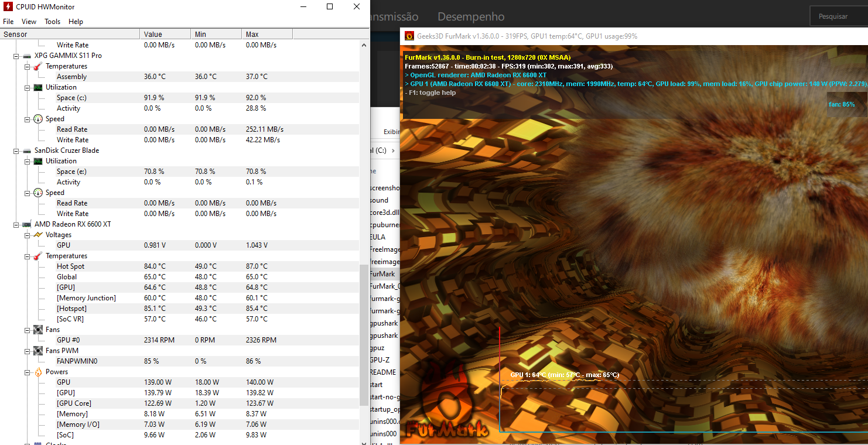Select the EULA entry in background file list
This screenshot has width=868, height=445.
tap(379, 237)
